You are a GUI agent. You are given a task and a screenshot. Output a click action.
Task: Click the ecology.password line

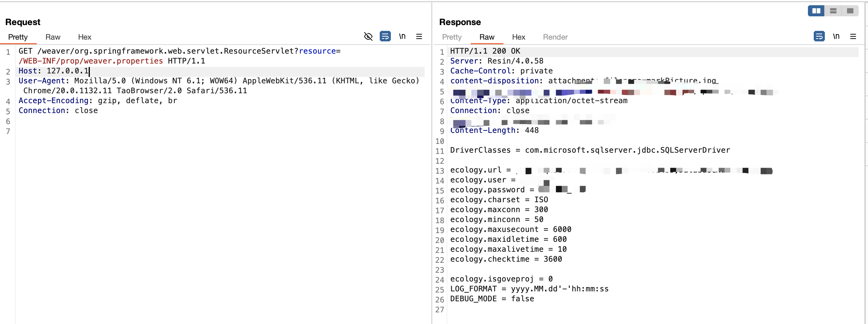point(518,190)
